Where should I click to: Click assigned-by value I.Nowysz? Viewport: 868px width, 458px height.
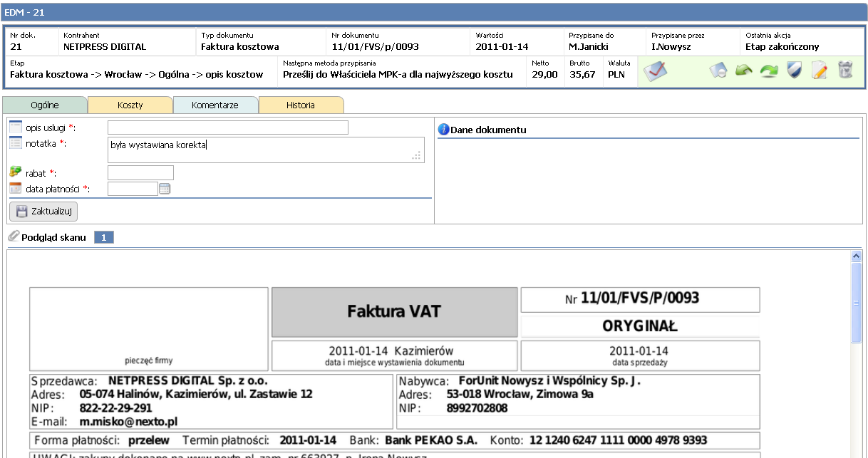tap(671, 47)
